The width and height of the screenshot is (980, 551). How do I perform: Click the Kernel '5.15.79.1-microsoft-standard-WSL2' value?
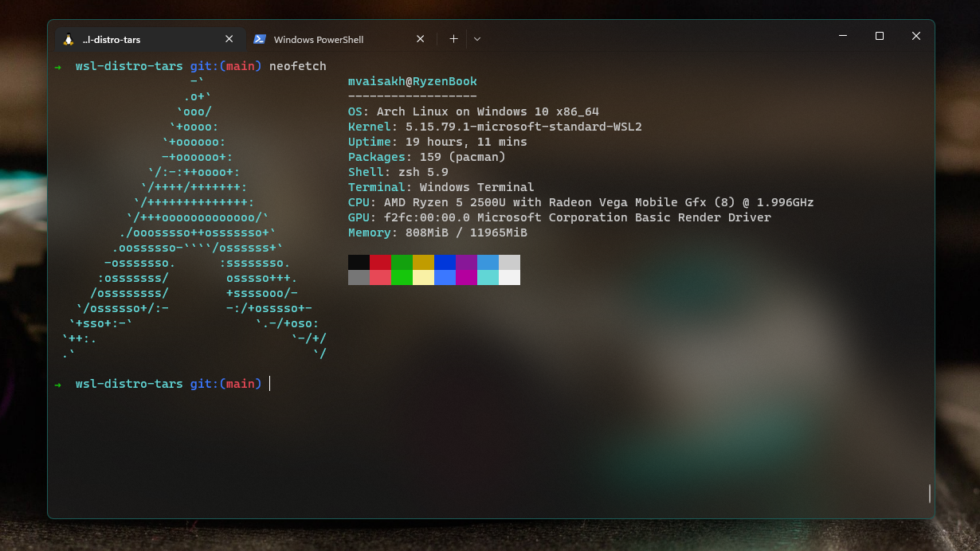click(523, 127)
